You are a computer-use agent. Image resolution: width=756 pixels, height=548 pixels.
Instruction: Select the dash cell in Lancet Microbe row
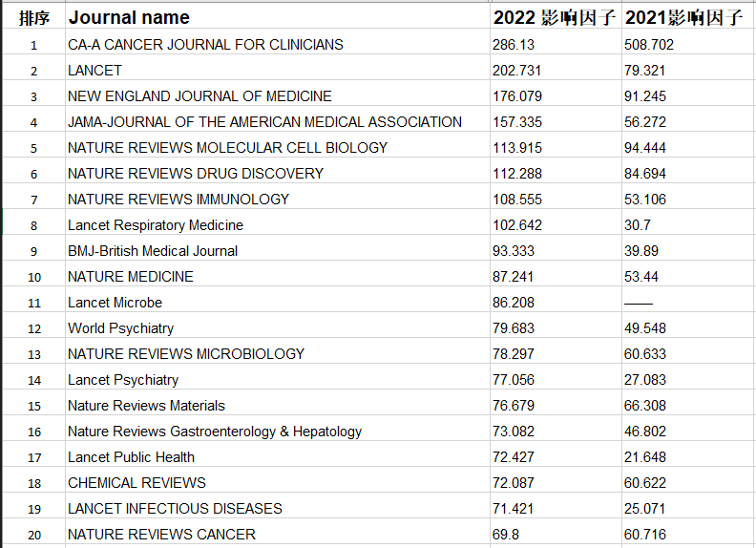point(688,299)
